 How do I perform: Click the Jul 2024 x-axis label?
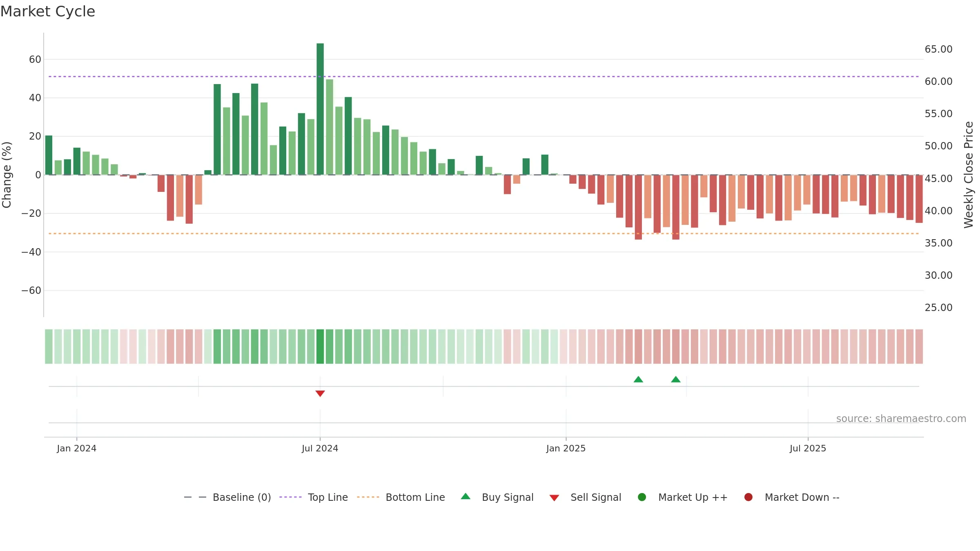point(320,449)
